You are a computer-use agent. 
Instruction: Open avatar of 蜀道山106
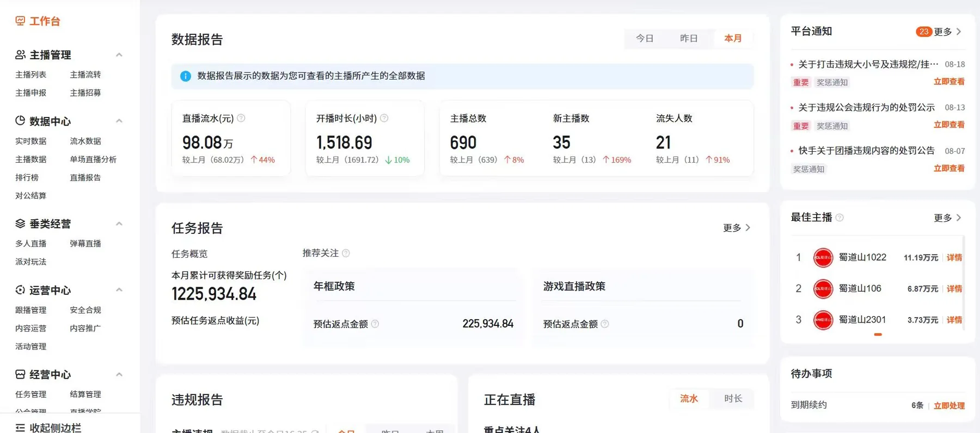[823, 289]
